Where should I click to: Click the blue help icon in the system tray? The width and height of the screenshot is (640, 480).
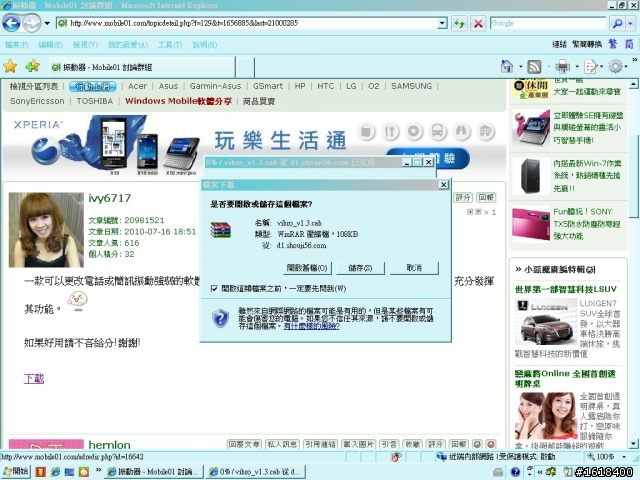coord(516,472)
